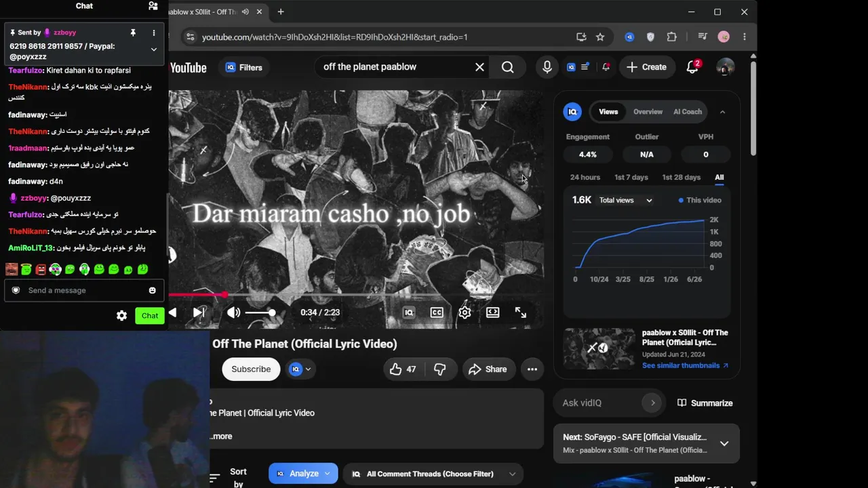Open Chrome profile avatar
Viewport: 868px width, 488px height.
724,37
